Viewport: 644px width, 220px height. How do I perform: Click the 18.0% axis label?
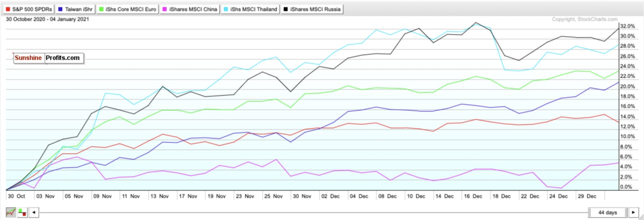tap(628, 96)
